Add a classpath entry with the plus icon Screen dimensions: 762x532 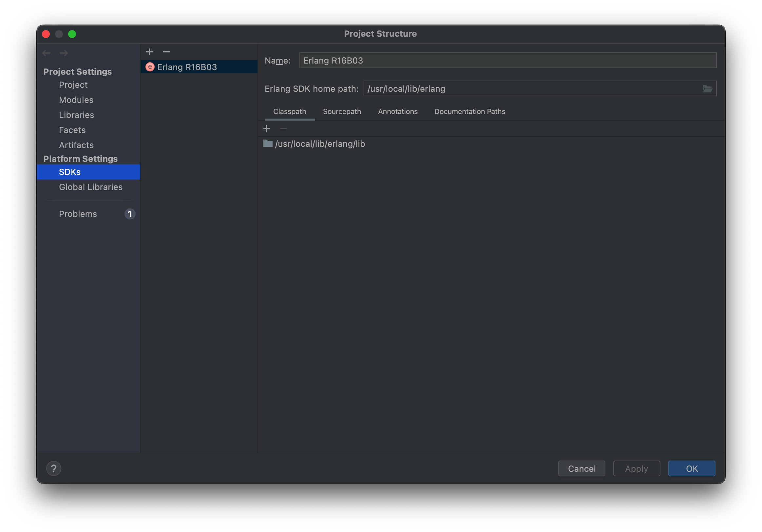point(267,128)
